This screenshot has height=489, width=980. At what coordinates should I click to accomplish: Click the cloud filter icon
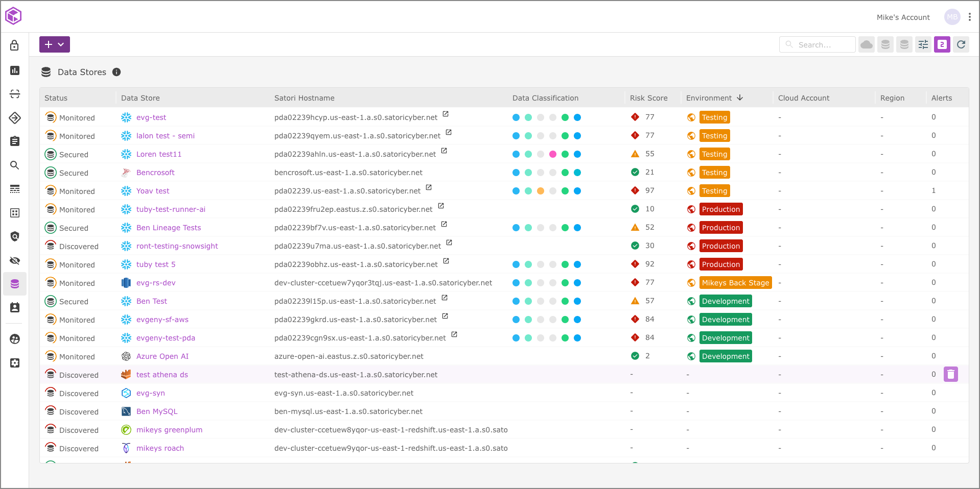[866, 45]
